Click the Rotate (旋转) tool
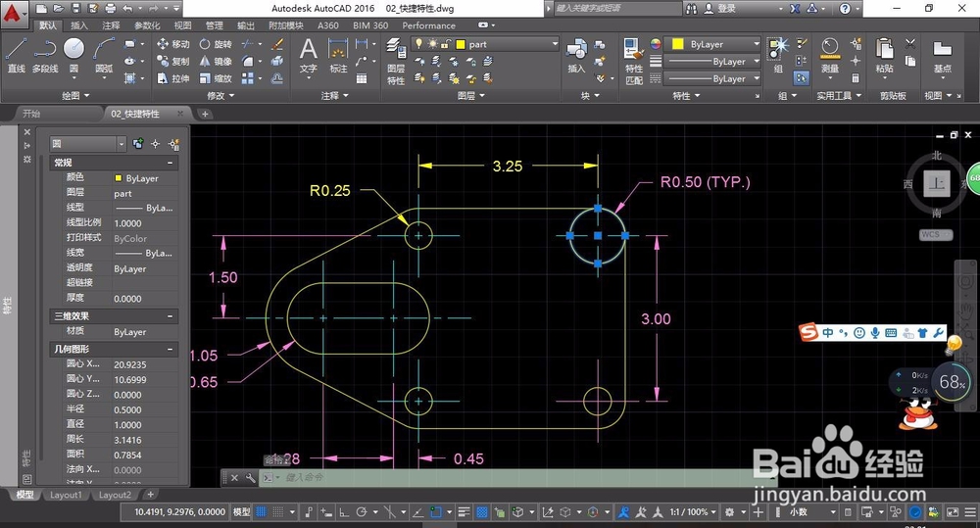This screenshot has height=528, width=980. (x=216, y=44)
